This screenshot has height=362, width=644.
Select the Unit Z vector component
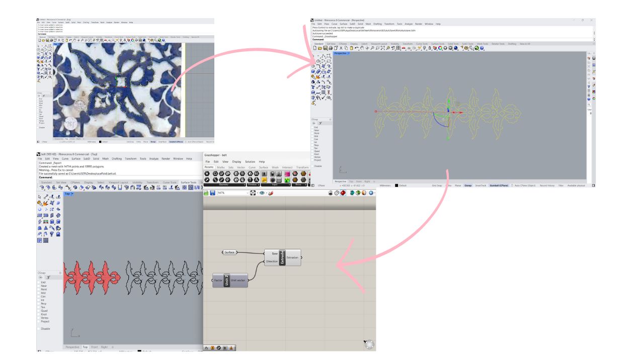tap(227, 280)
